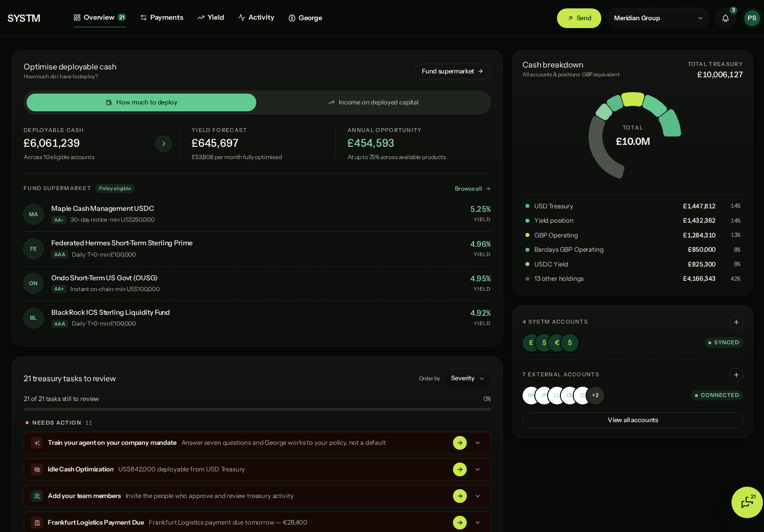This screenshot has width=764, height=532.
Task: Select the USDC Yield breakdown row
Action: click(x=633, y=265)
